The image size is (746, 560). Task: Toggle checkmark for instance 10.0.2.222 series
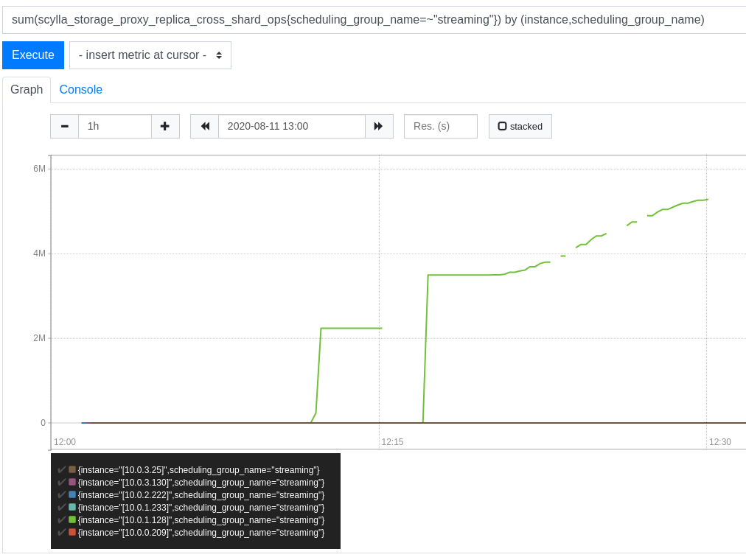(61, 495)
